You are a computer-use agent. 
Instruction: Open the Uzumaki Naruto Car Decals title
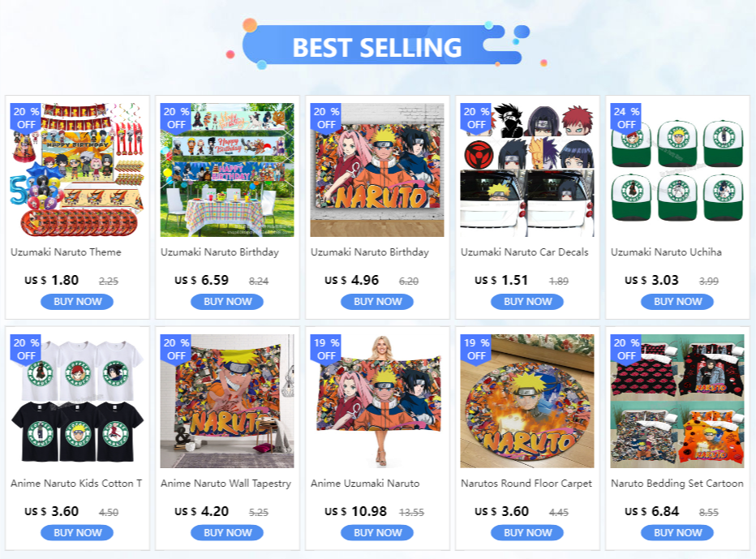click(x=525, y=252)
